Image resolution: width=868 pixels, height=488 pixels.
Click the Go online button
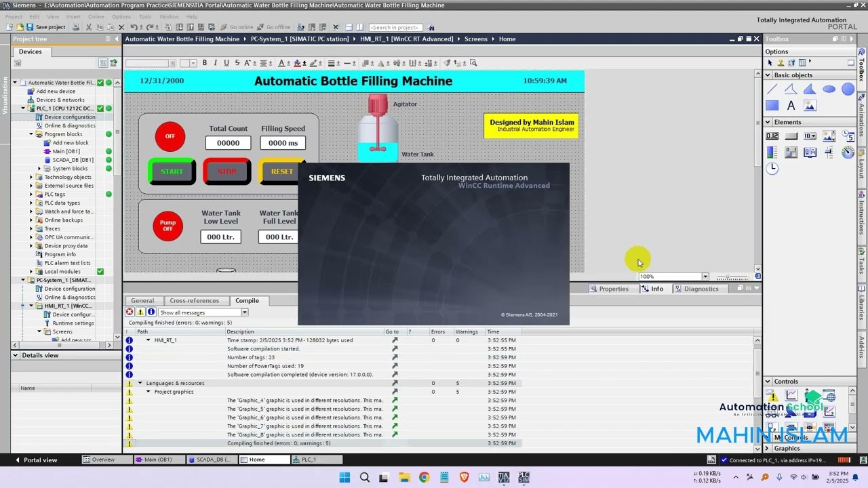(237, 27)
